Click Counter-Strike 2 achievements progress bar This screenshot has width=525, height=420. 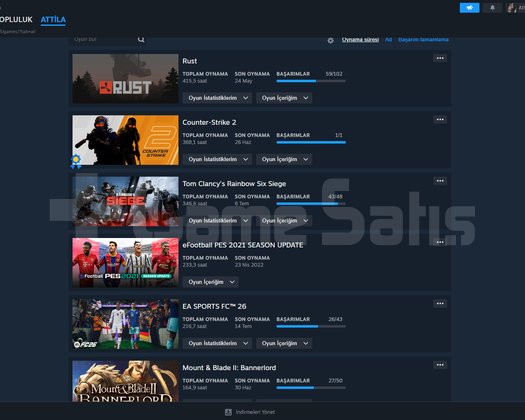point(311,142)
